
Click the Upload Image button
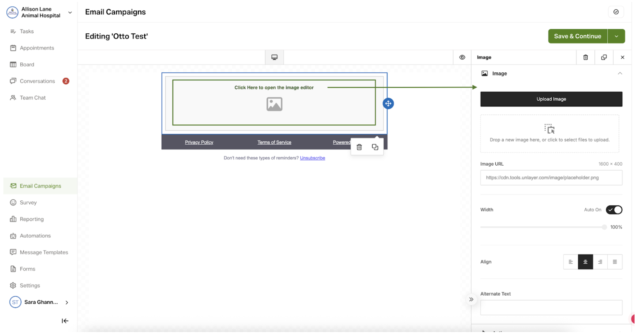pos(551,99)
